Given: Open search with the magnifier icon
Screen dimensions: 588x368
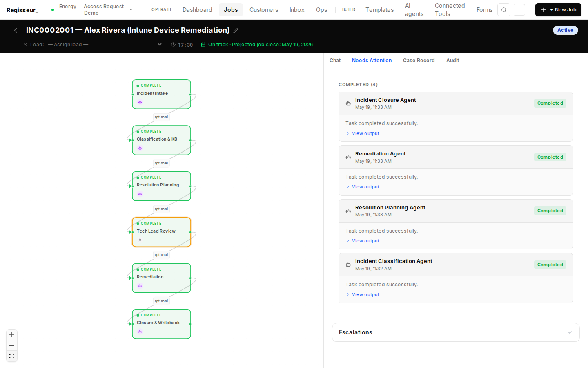Looking at the screenshot, I should (x=504, y=10).
